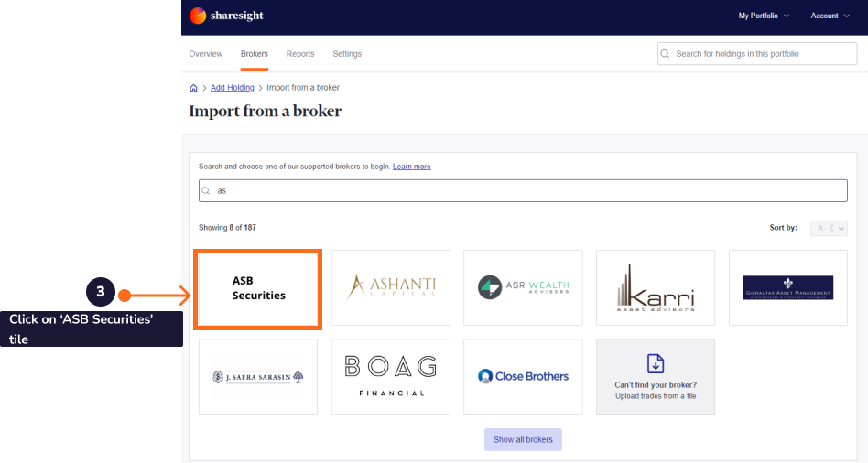Select the ASR Wealth Advisers tile
Viewport: 868px width, 463px height.
[x=523, y=287]
